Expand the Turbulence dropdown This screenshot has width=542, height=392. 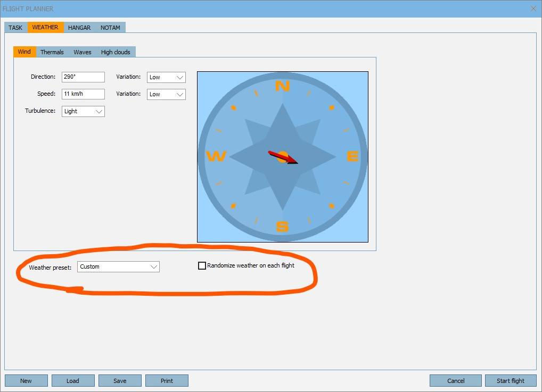coord(83,111)
